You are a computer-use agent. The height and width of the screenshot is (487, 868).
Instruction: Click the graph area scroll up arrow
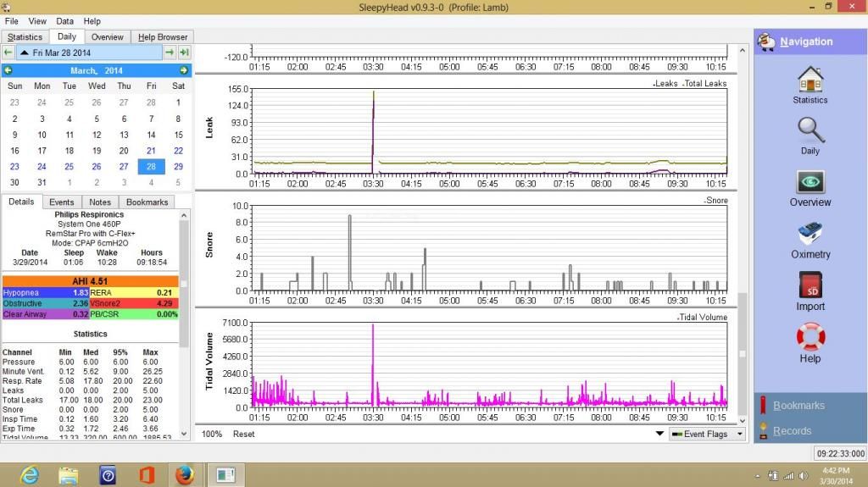(x=743, y=50)
